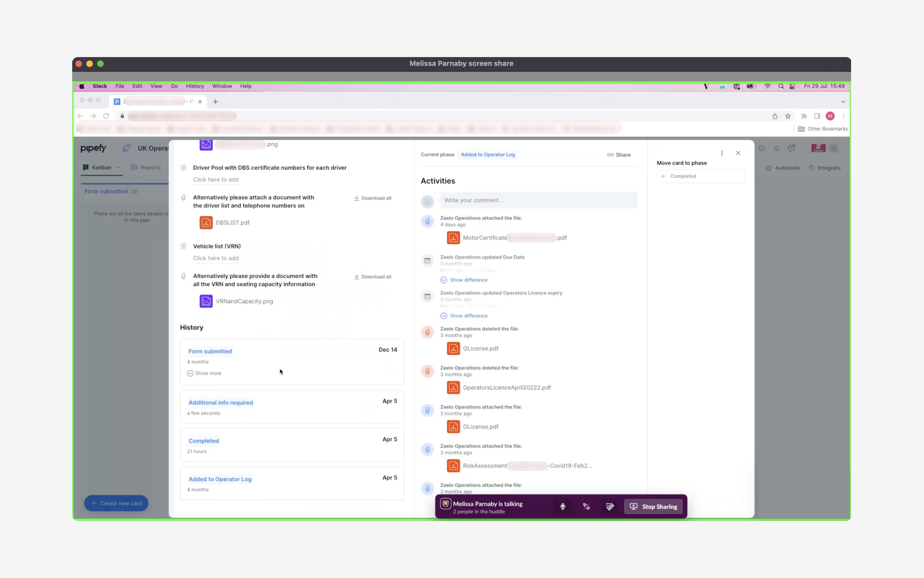
Task: Open Pipefy notifications bell
Action: (x=776, y=148)
